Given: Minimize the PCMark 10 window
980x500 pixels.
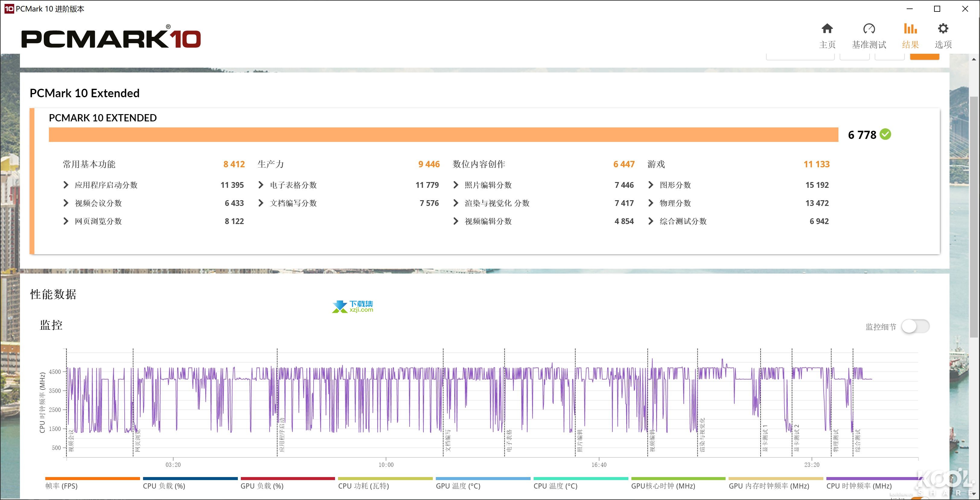Looking at the screenshot, I should (x=910, y=9).
